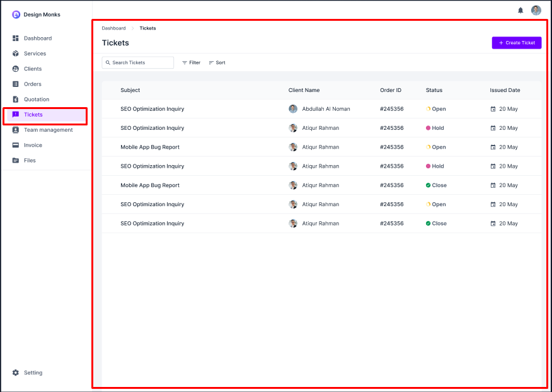Select the Services box icon
This screenshot has width=552, height=392.
pyautogui.click(x=16, y=54)
